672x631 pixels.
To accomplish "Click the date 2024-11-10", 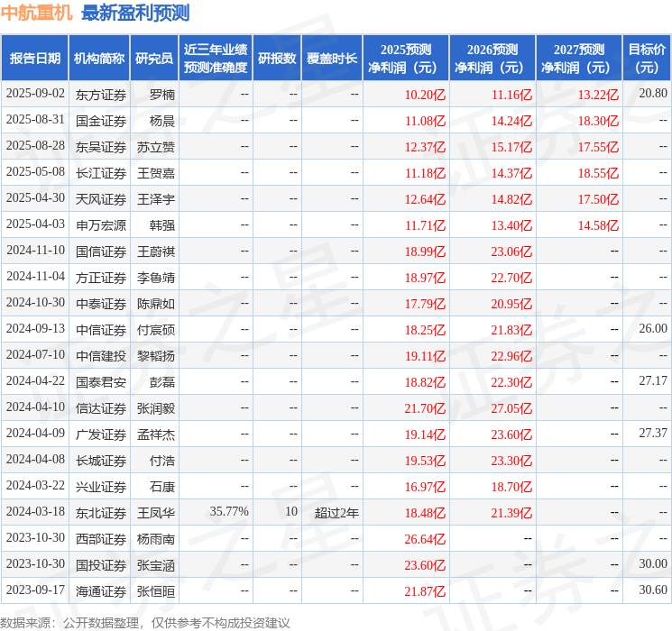I will [35, 251].
